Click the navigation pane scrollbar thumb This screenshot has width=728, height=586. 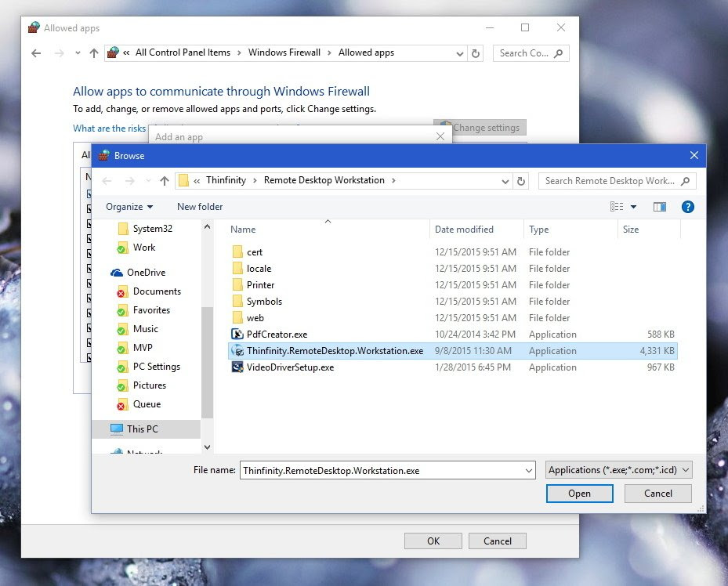207,363
